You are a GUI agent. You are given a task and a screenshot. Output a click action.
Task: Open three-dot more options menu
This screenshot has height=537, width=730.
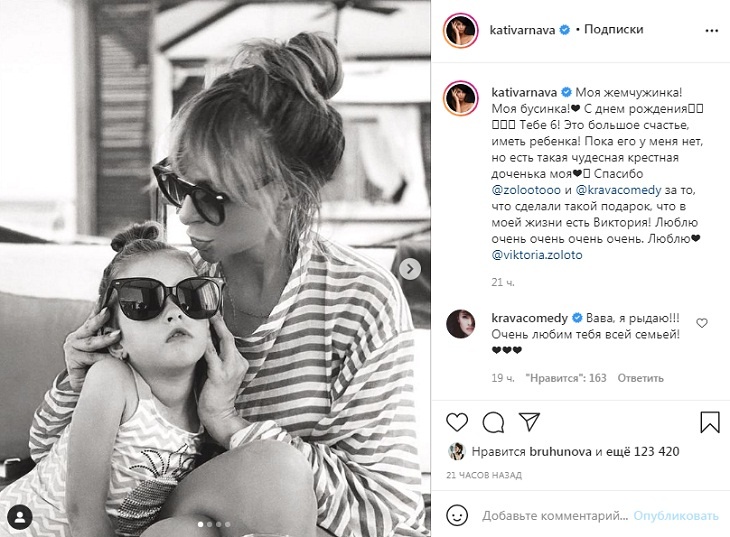tap(711, 31)
